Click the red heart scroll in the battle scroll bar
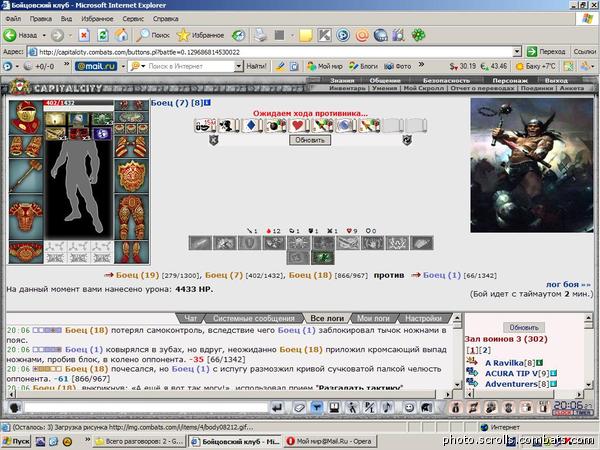The image size is (600, 450). click(298, 125)
